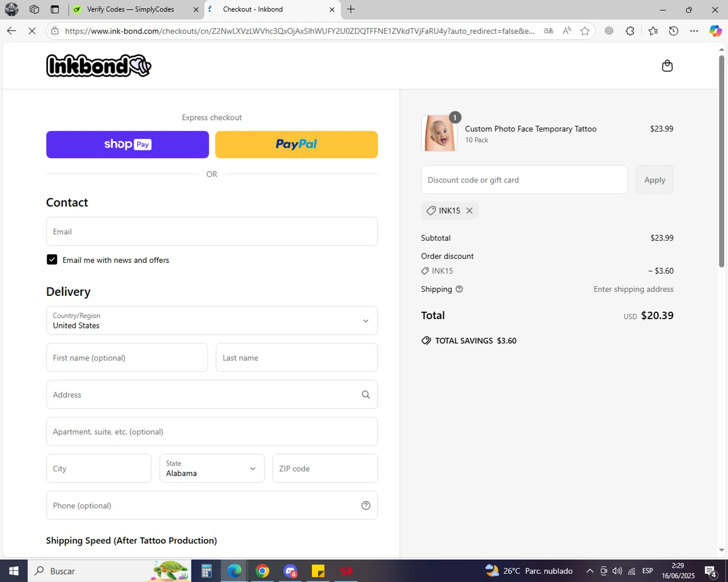Close the Verify Codes tab
This screenshot has height=582, width=728.
(x=196, y=9)
